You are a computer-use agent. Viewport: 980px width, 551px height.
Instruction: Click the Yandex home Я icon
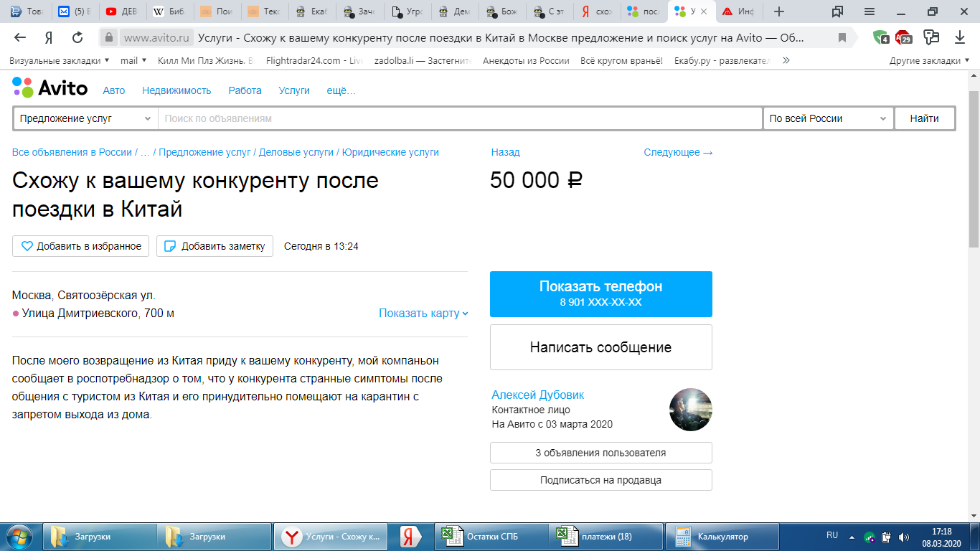point(49,37)
